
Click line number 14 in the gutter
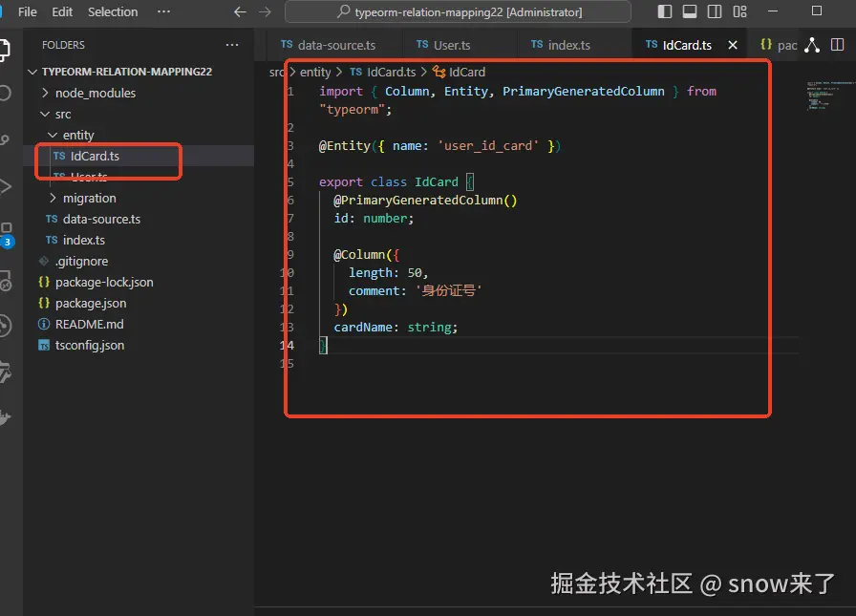pyautogui.click(x=287, y=346)
